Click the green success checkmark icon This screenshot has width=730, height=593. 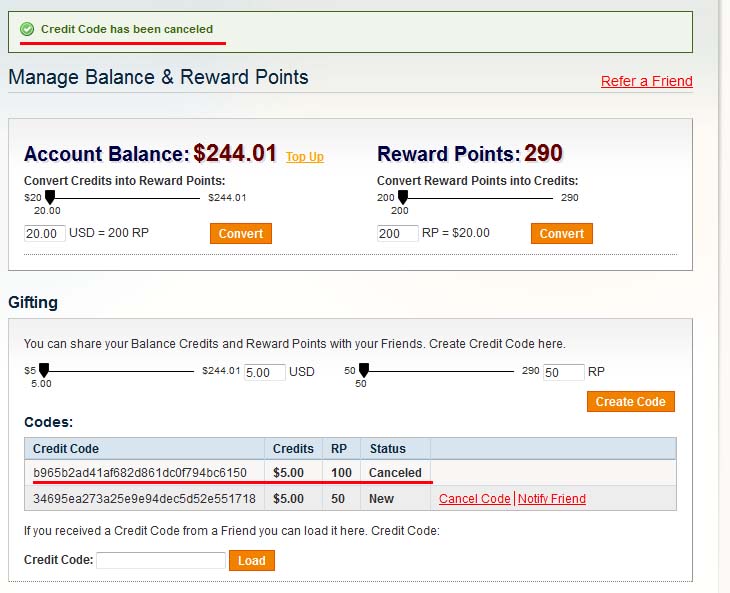[x=27, y=30]
